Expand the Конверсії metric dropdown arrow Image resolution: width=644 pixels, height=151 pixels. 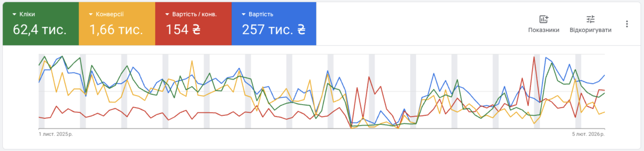click(90, 14)
